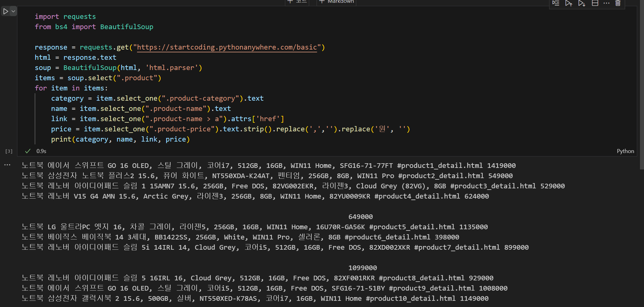Screen dimensions: 644x307
Task: Split the cell
Action: coord(595,3)
